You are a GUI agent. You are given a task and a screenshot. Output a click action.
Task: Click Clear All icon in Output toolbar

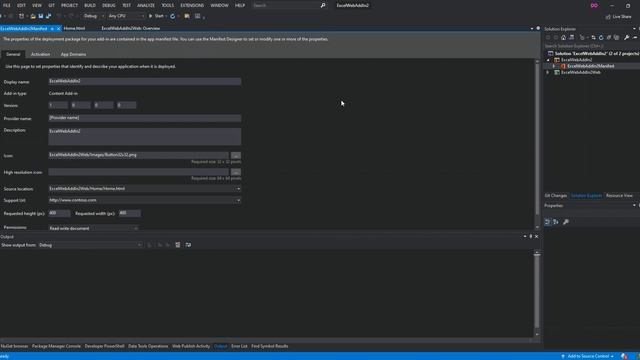[x=178, y=245]
